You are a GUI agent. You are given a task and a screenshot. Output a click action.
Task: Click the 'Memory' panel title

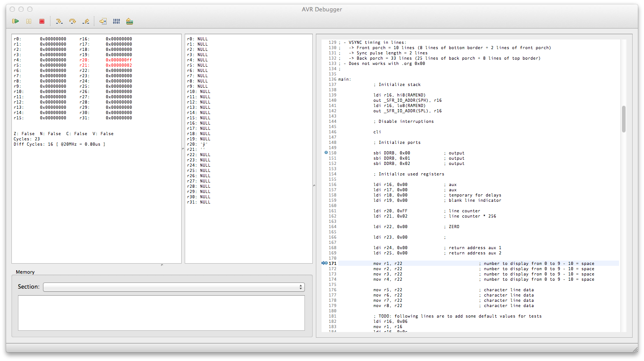tap(25, 272)
